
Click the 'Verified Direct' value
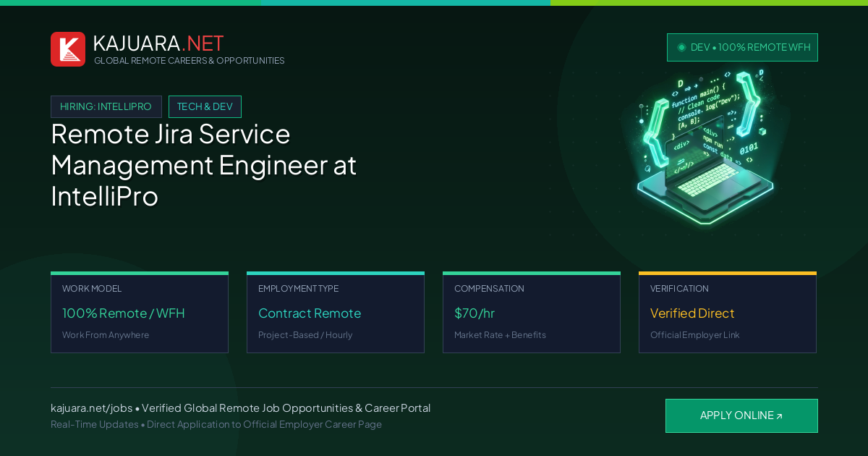pyautogui.click(x=692, y=313)
